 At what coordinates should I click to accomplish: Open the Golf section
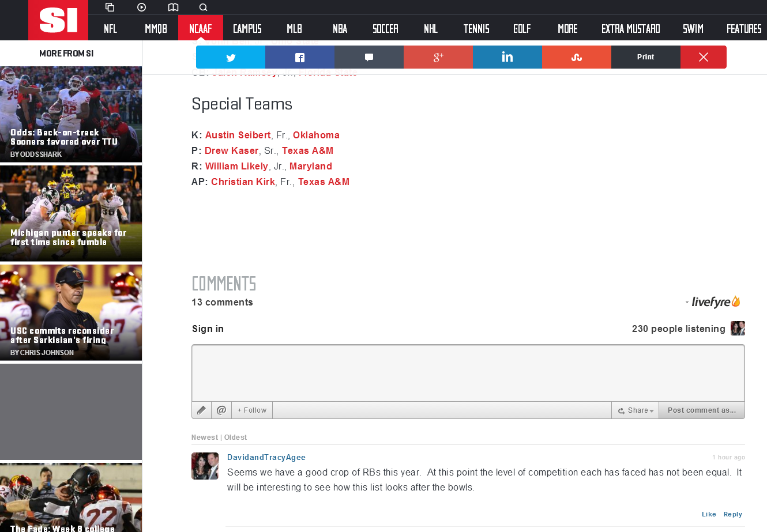522,28
